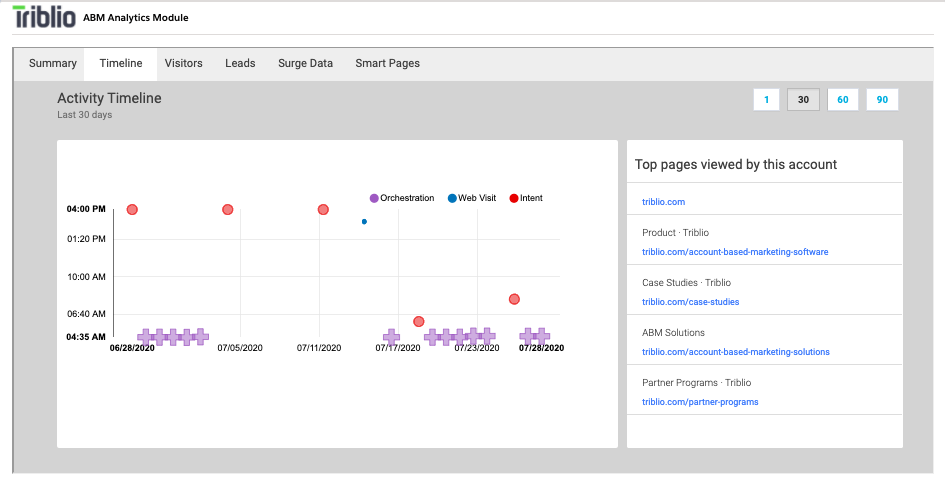Open the triblio.com/case-studies link
This screenshot has height=493, width=945.
(x=691, y=302)
